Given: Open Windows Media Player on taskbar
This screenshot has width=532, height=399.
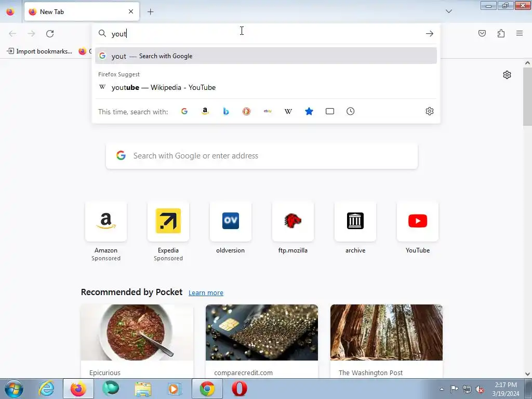Looking at the screenshot, I should coord(175,389).
